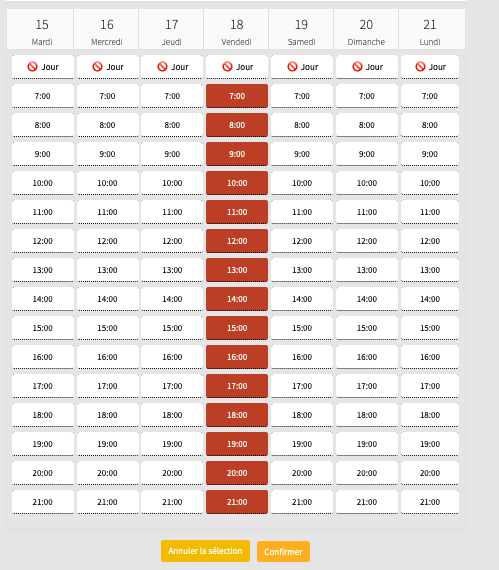Open the Mercredi 16 day header

coord(106,29)
